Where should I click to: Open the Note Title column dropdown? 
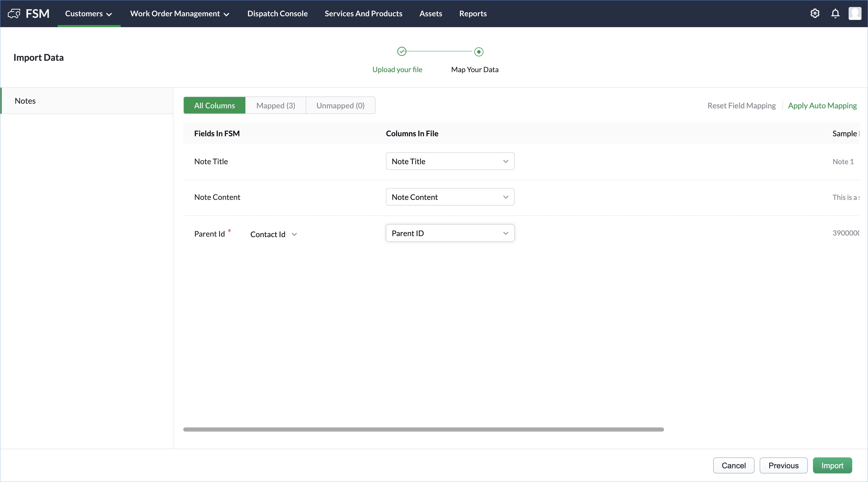point(450,161)
